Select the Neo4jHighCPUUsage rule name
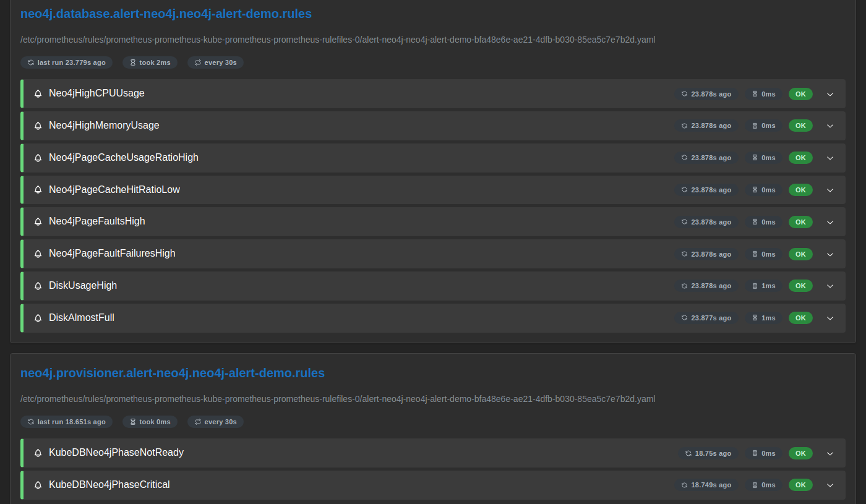The height and width of the screenshot is (504, 866). point(96,93)
